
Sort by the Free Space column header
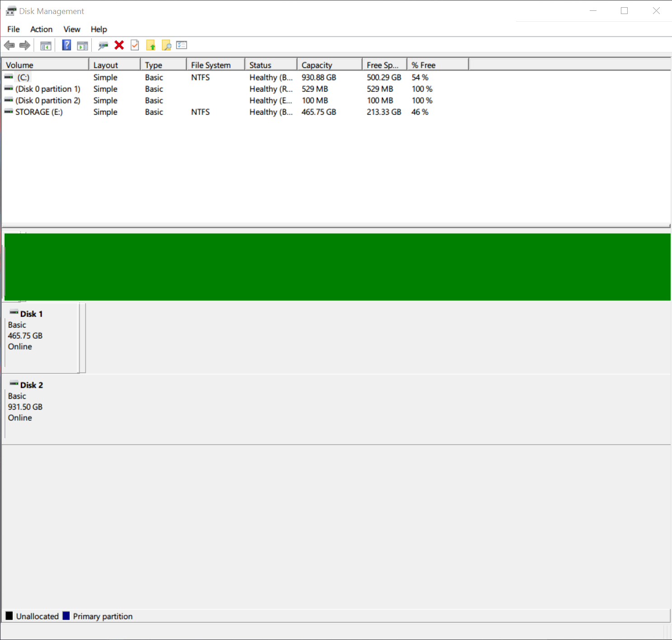[x=384, y=65]
